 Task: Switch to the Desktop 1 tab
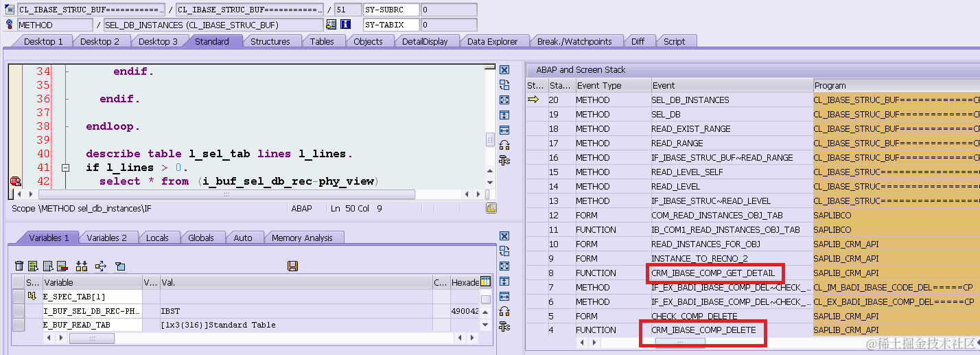click(43, 41)
